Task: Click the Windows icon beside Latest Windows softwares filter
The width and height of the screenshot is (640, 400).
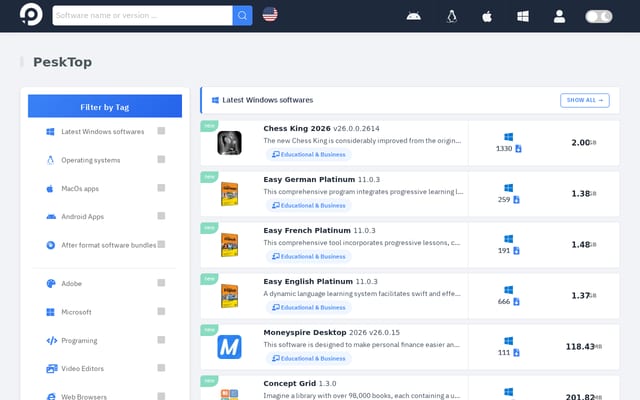Action: coord(51,131)
